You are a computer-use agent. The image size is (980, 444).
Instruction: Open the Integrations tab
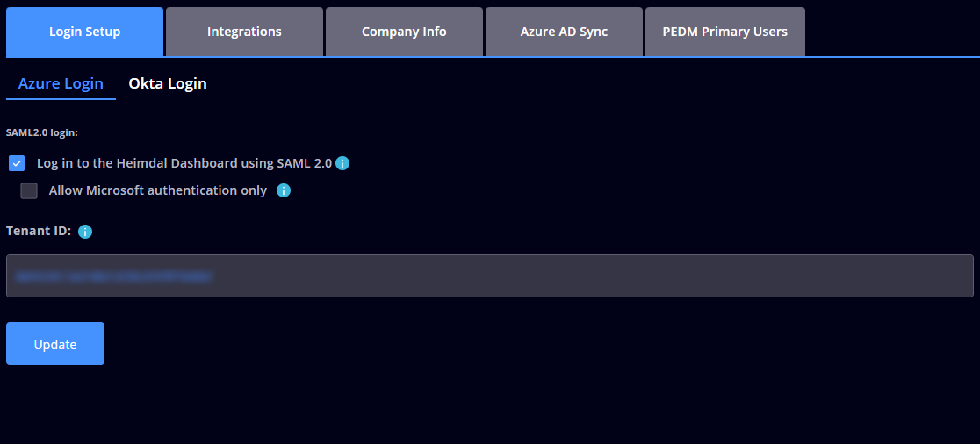244,32
